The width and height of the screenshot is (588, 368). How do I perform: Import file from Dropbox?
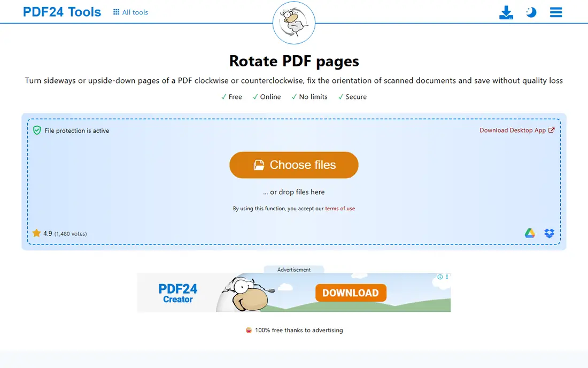click(549, 233)
